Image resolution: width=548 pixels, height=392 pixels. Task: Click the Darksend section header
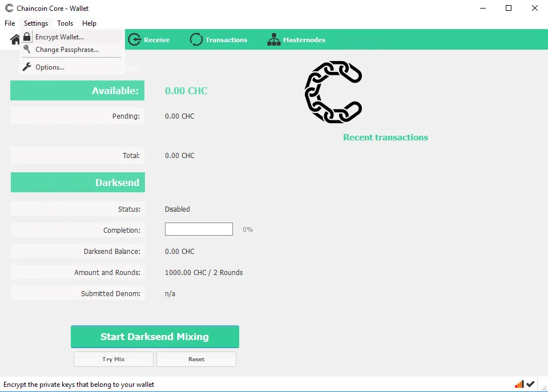coord(78,182)
